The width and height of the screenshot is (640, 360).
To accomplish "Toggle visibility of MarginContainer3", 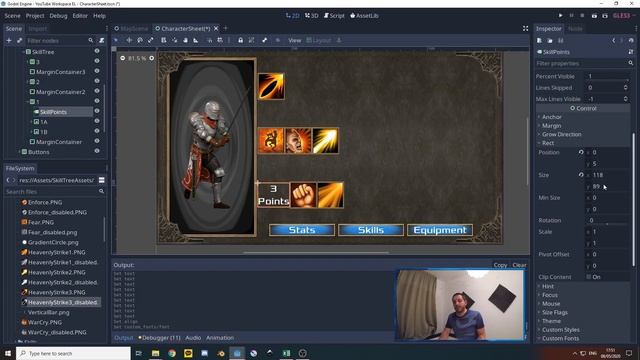I will (x=97, y=71).
